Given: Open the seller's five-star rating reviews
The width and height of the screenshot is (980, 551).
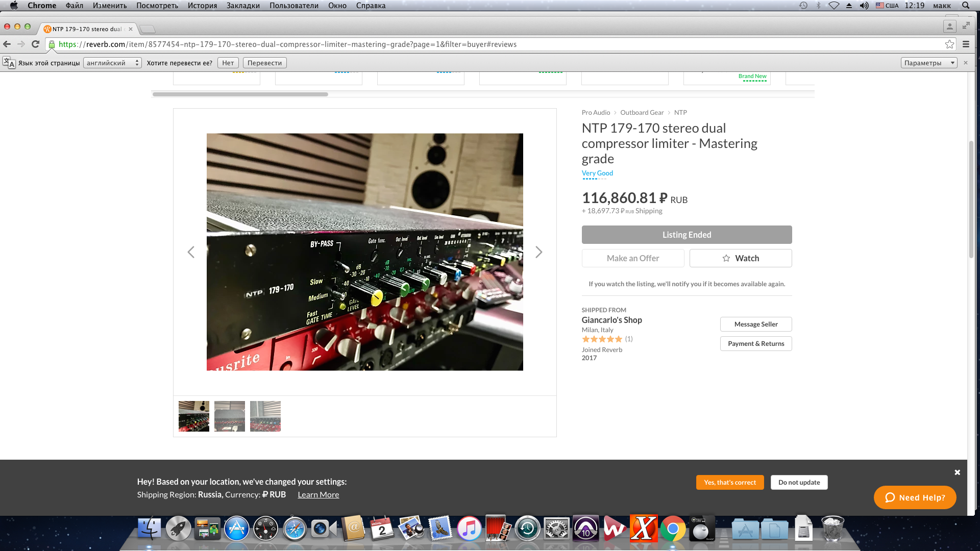Looking at the screenshot, I should [x=602, y=339].
